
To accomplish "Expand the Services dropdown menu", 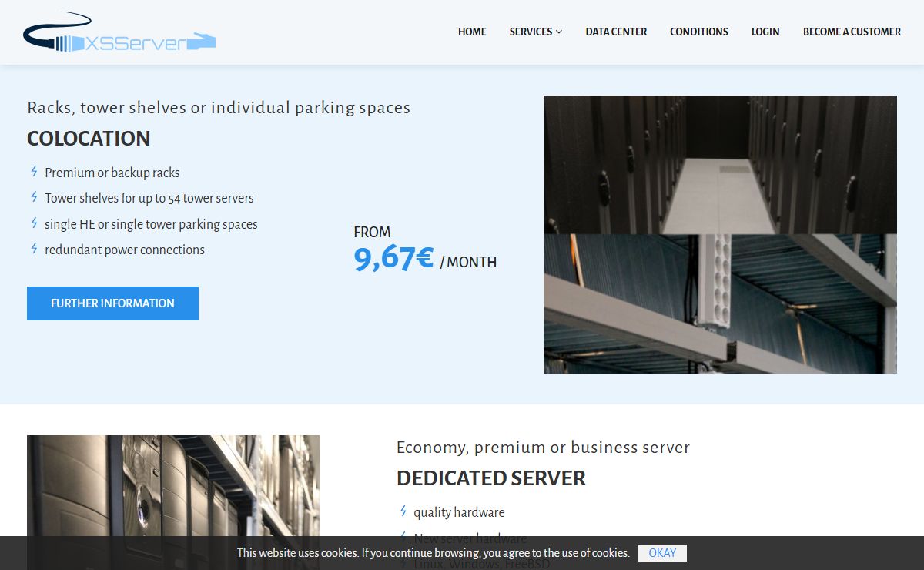I will pyautogui.click(x=536, y=32).
